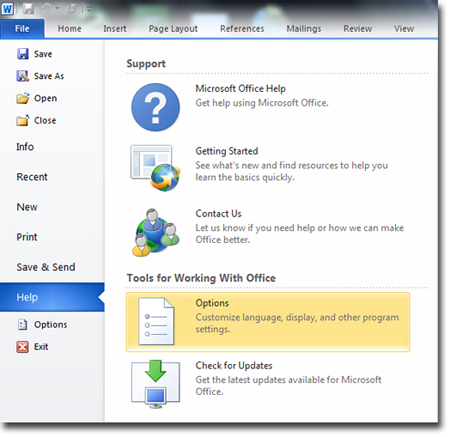Image resolution: width=450 pixels, height=437 pixels.
Task: Switch to the Home ribbon tab
Action: [x=69, y=29]
